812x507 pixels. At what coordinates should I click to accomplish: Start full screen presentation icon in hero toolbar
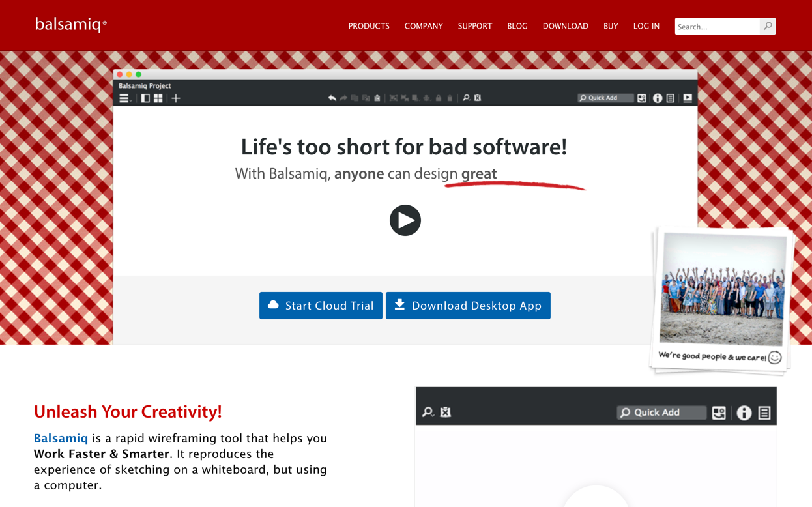coord(688,98)
